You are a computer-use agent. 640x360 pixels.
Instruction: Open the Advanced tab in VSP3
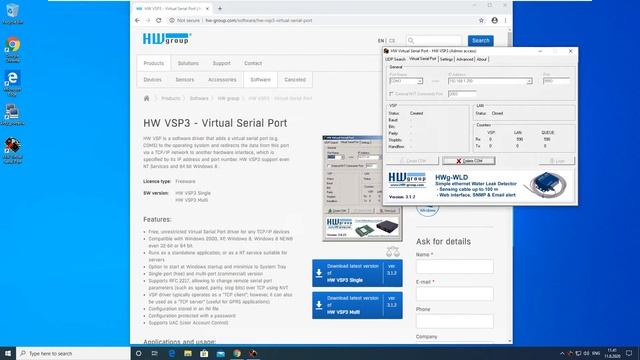tap(464, 59)
